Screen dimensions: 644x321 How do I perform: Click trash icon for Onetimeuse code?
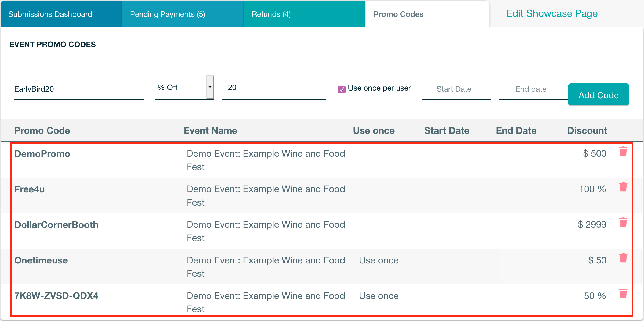click(623, 258)
